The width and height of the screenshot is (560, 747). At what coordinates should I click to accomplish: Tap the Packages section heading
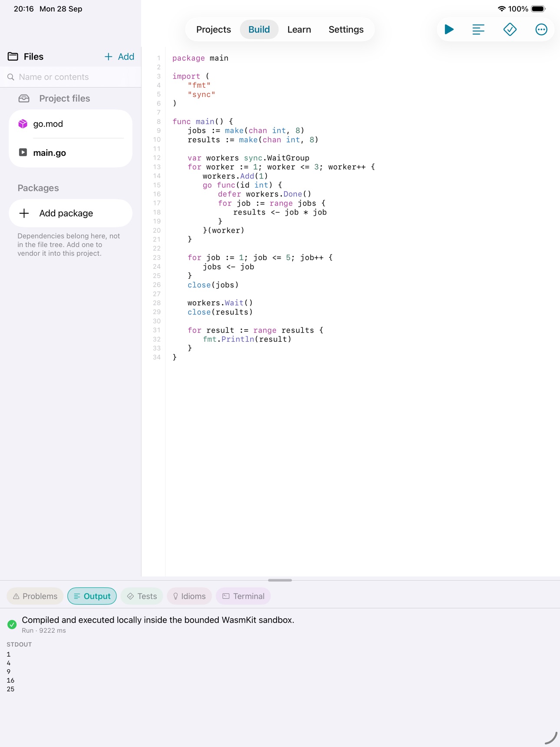(38, 188)
